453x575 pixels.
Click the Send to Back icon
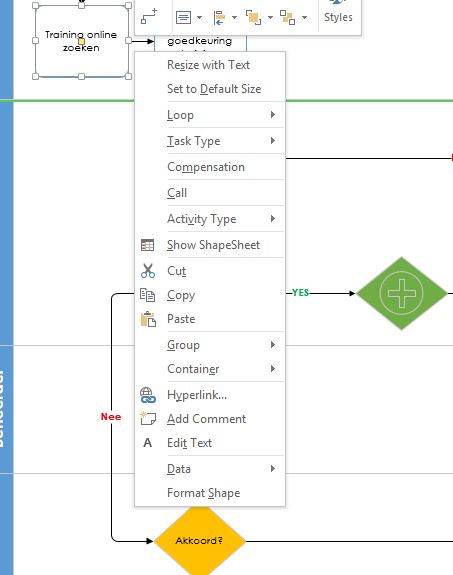[x=287, y=17]
